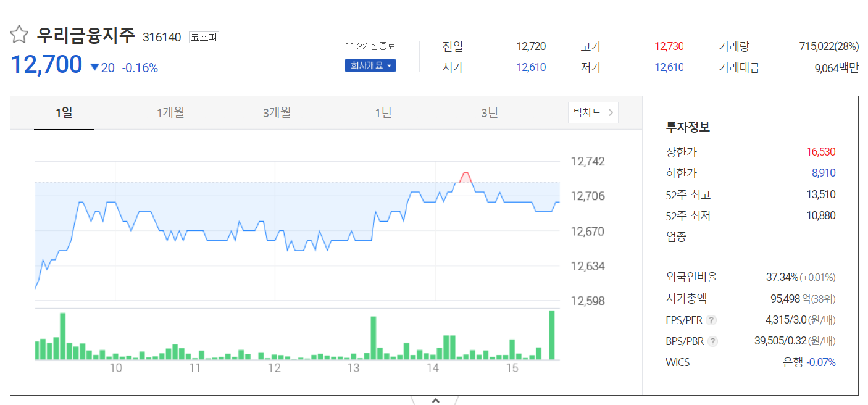Click the 코스피 market badge

click(x=204, y=37)
